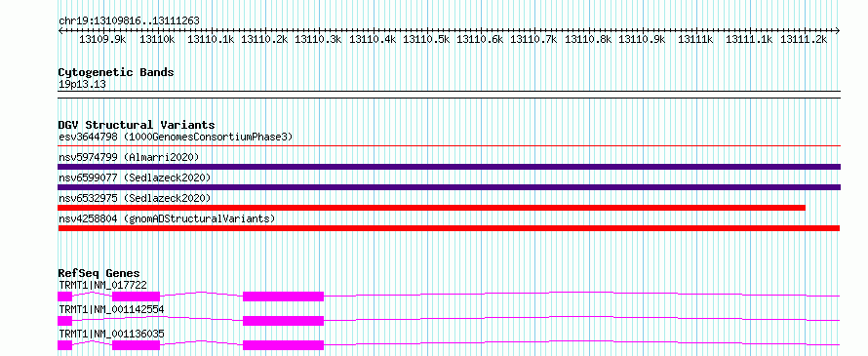This screenshot has height=356, width=868.
Task: Open variant nsv6532975 (Sedlazeck2020) label
Action: 135,198
